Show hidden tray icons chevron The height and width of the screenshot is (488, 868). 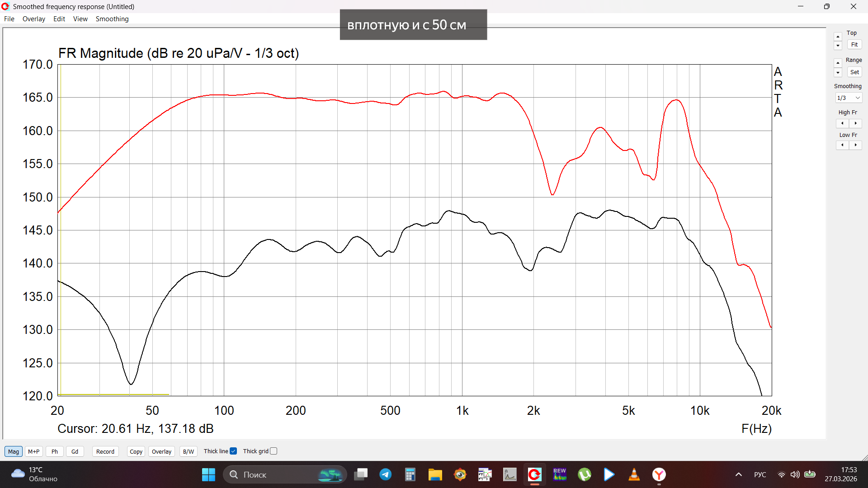point(738,474)
